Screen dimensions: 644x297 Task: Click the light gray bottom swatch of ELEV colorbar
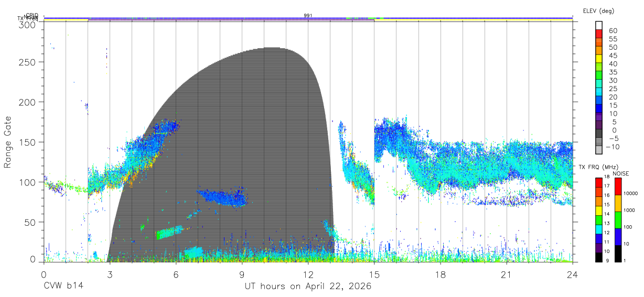click(599, 149)
